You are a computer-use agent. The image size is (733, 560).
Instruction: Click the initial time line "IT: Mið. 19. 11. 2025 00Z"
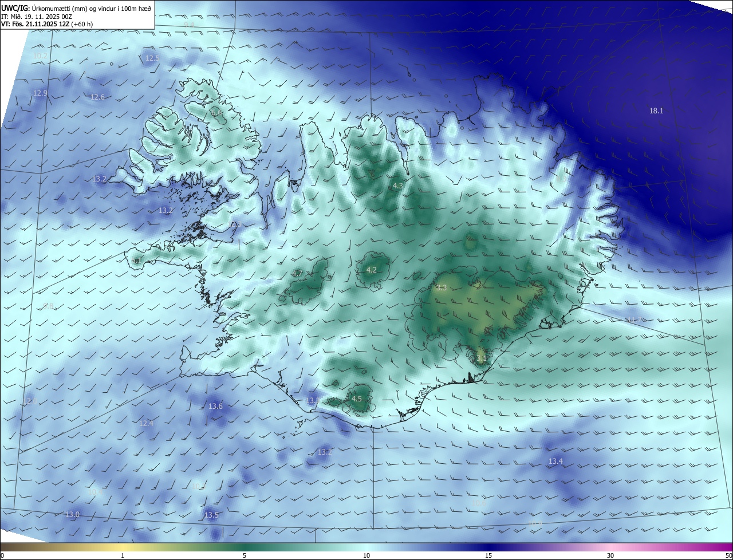(37, 17)
